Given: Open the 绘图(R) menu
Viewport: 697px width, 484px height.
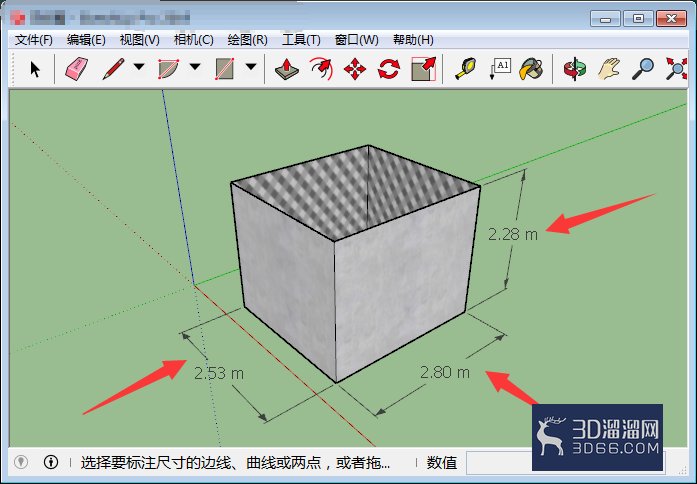Looking at the screenshot, I should coord(248,40).
